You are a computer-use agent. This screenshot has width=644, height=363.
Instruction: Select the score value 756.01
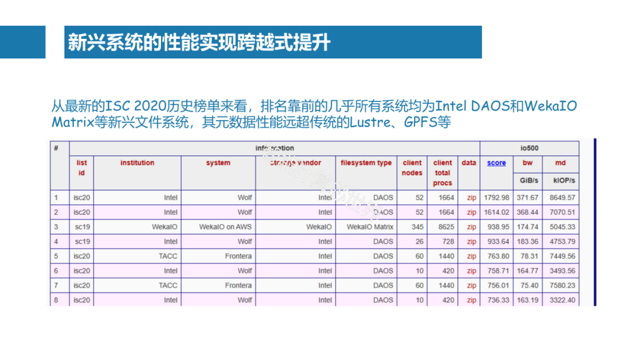[498, 285]
